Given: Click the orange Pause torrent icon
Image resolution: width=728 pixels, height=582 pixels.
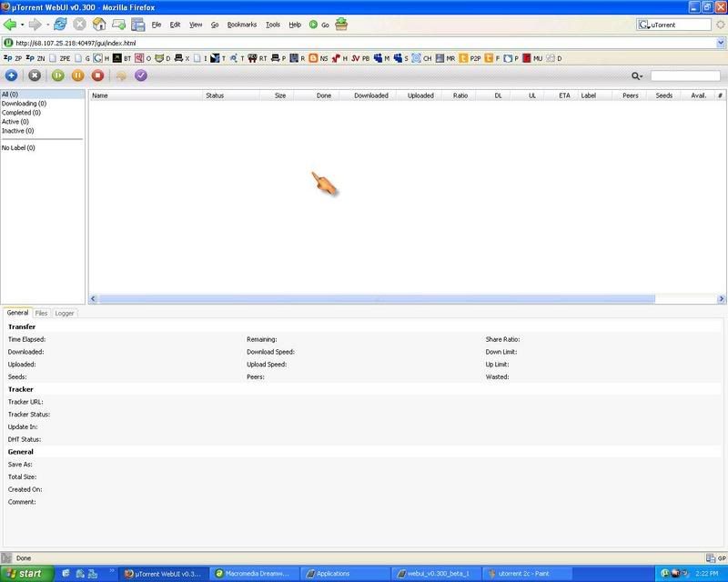Looking at the screenshot, I should (78, 75).
